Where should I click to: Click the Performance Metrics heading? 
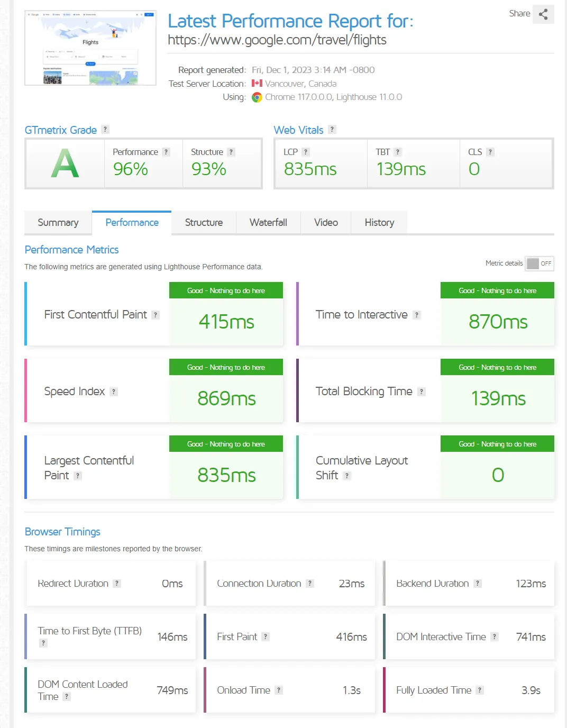pos(71,250)
